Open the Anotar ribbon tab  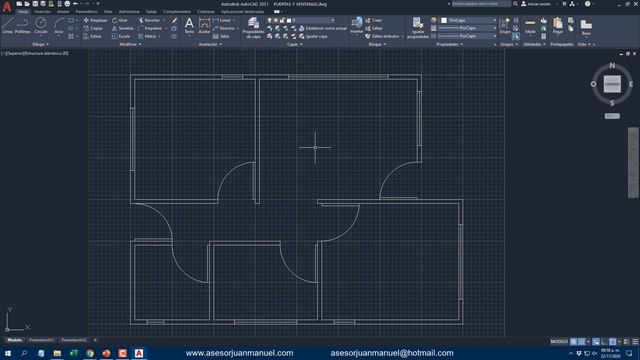pos(63,12)
